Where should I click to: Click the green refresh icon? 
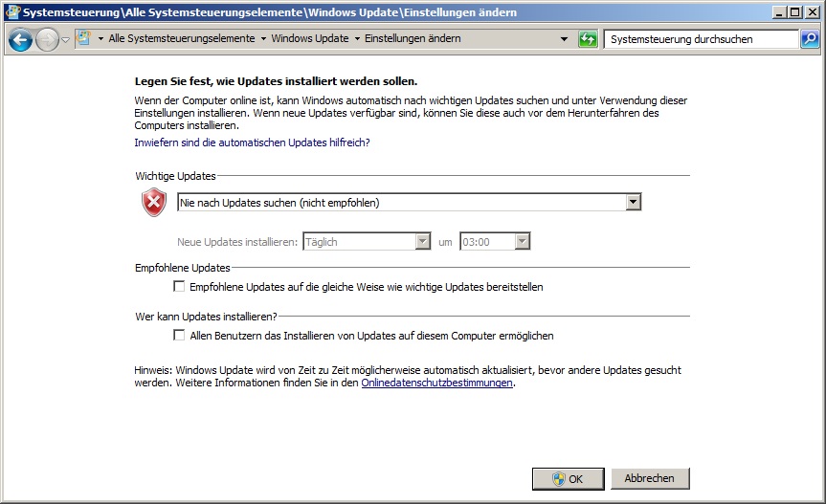point(588,39)
